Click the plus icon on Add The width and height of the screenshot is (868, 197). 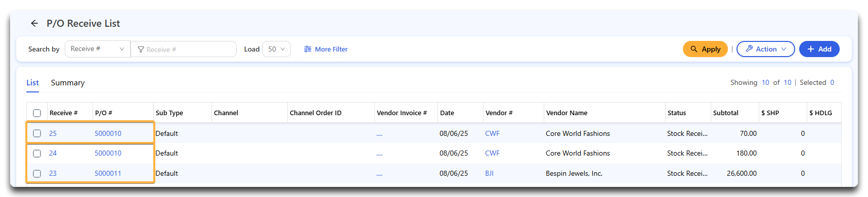[x=811, y=49]
